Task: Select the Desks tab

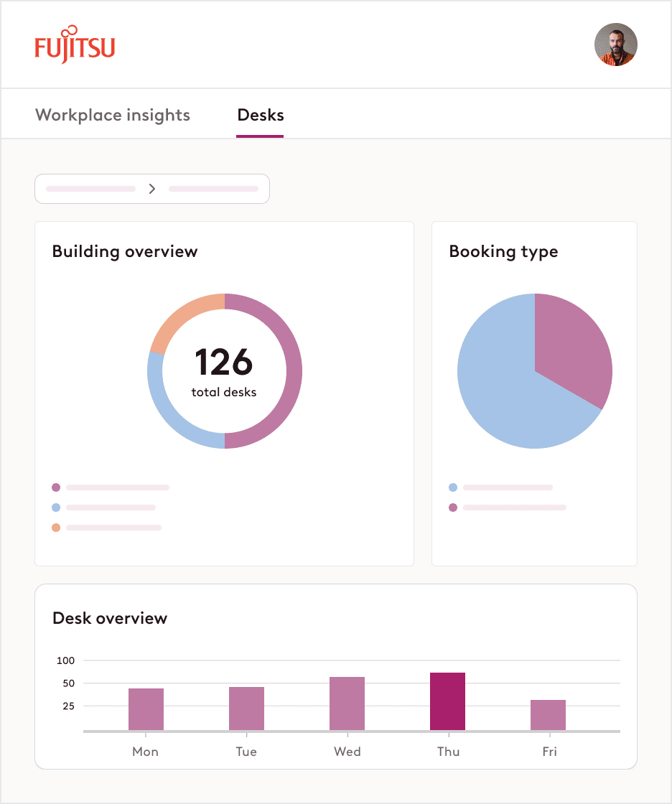Action: (x=260, y=115)
